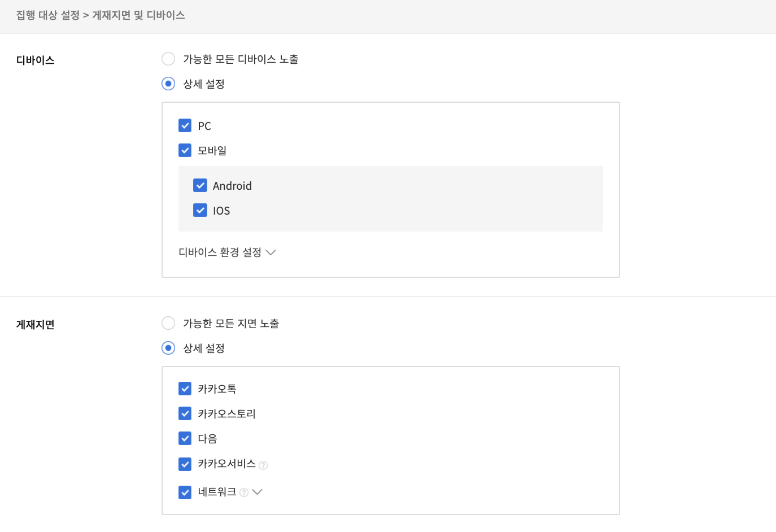This screenshot has width=776, height=532.
Task: Select 상세 설정 radio under 게재지면
Action: point(168,348)
